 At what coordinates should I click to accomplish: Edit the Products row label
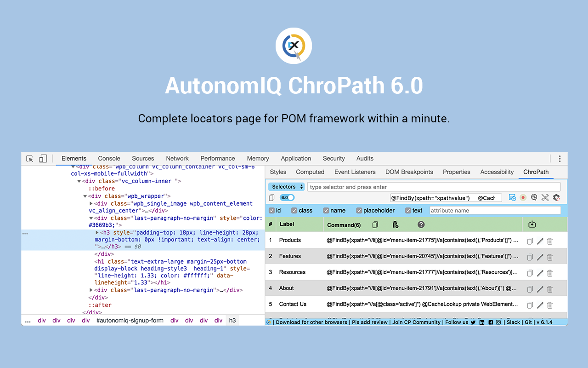[x=540, y=241]
